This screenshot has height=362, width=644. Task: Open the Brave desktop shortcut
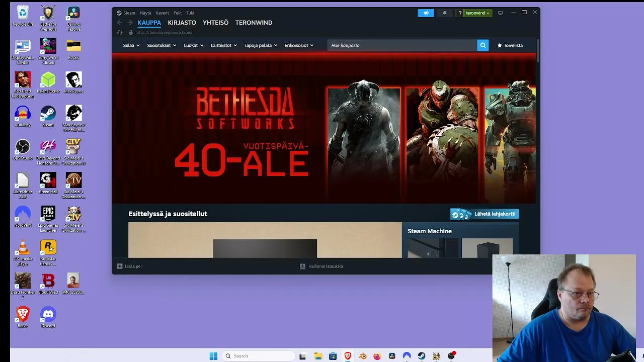23,317
